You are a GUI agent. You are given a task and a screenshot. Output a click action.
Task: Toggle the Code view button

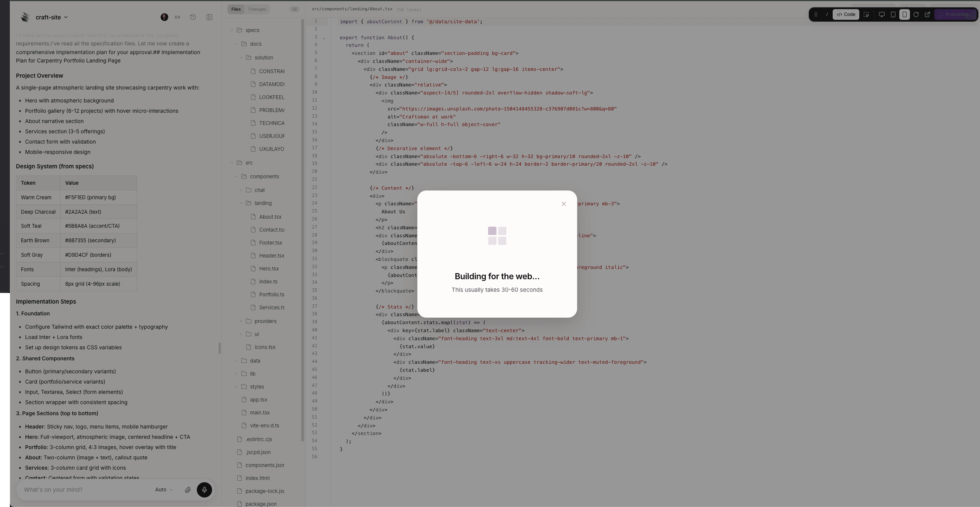coord(846,14)
